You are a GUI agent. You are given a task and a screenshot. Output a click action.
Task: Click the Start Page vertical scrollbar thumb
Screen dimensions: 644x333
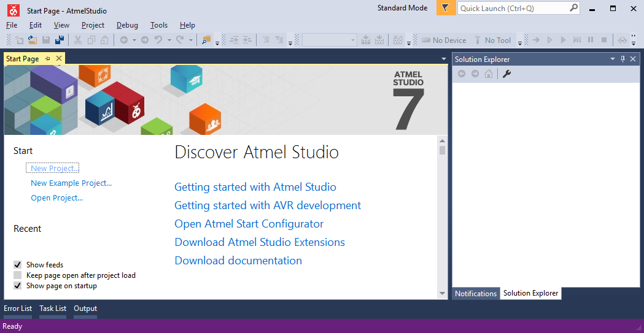(x=442, y=150)
